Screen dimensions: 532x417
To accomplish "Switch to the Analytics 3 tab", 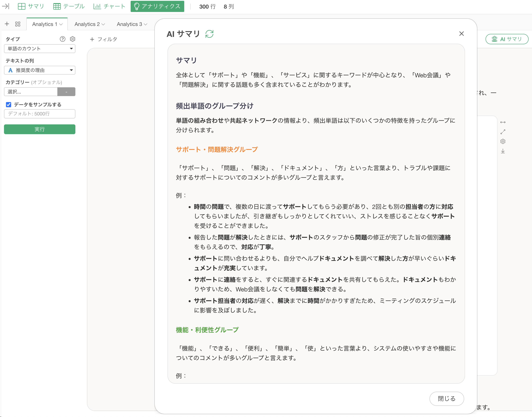I will [129, 24].
